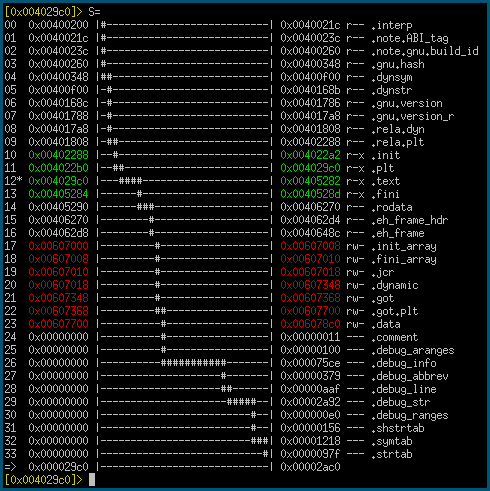Screen dimensions: 490x491
Task: Click the S= command at top prompt
Action: 94,12
